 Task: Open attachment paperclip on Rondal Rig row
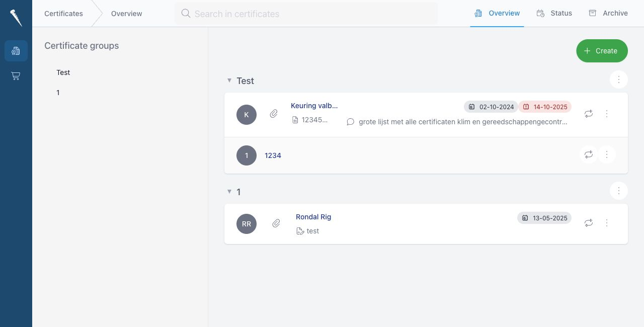(x=276, y=223)
